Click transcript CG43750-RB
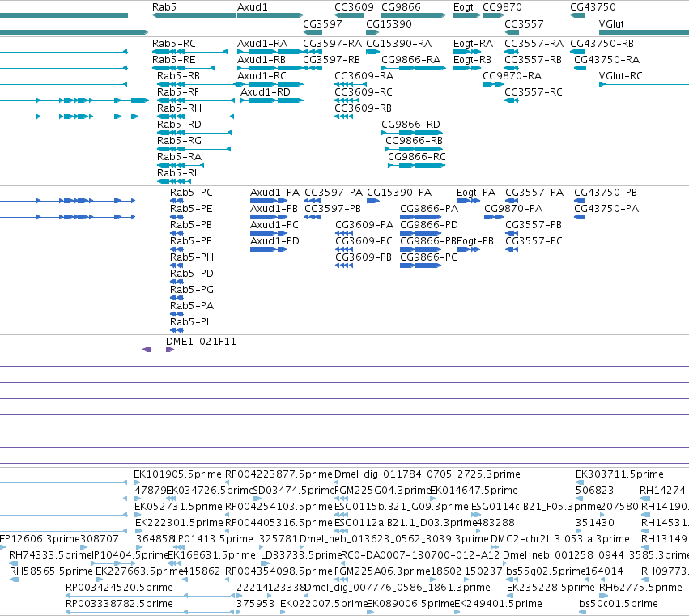The height and width of the screenshot is (616, 689). (x=602, y=44)
